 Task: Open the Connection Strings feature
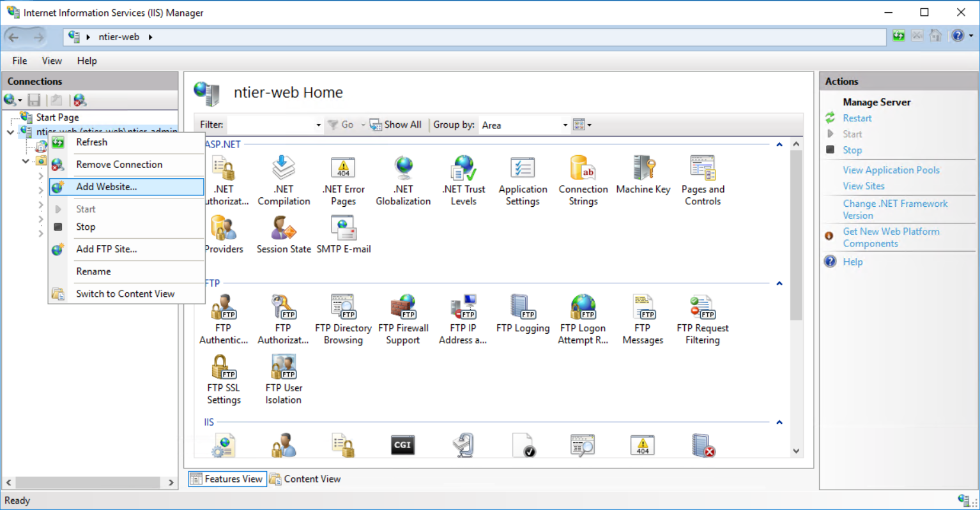(x=582, y=179)
